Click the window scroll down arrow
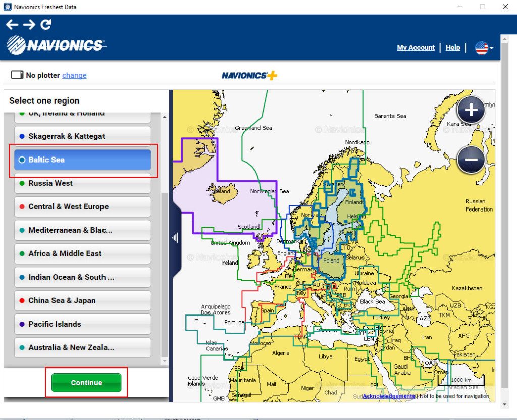The image size is (517, 420). click(504, 405)
